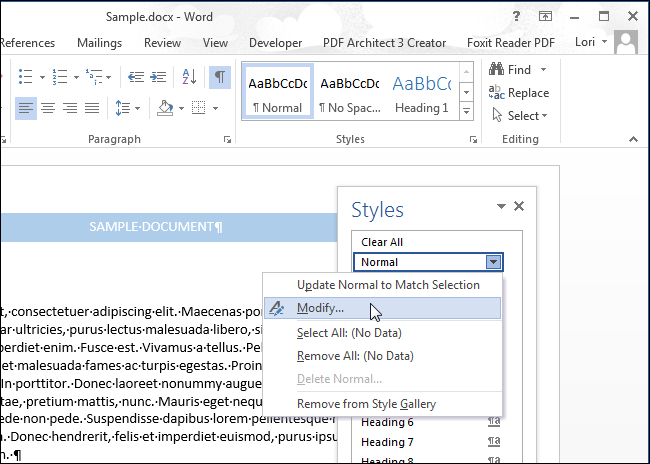Click the Replace button in Editing group
This screenshot has height=464, width=650.
pyautogui.click(x=518, y=93)
